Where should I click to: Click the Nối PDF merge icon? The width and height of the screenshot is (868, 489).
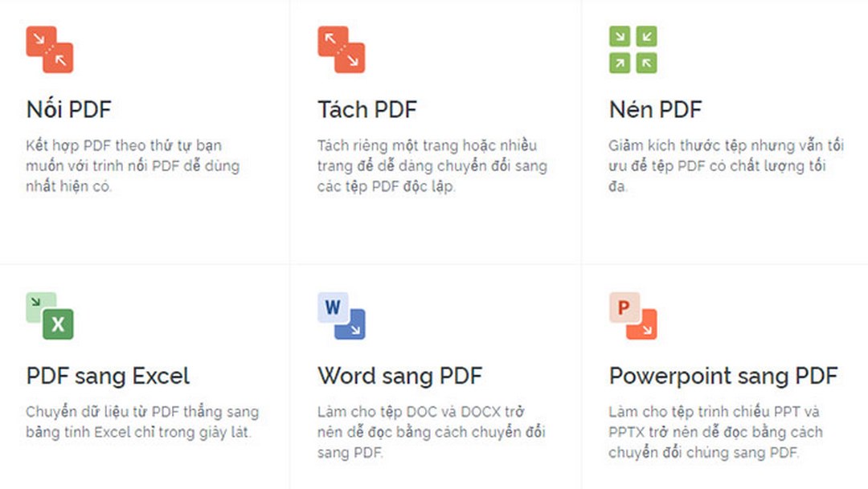[x=49, y=49]
